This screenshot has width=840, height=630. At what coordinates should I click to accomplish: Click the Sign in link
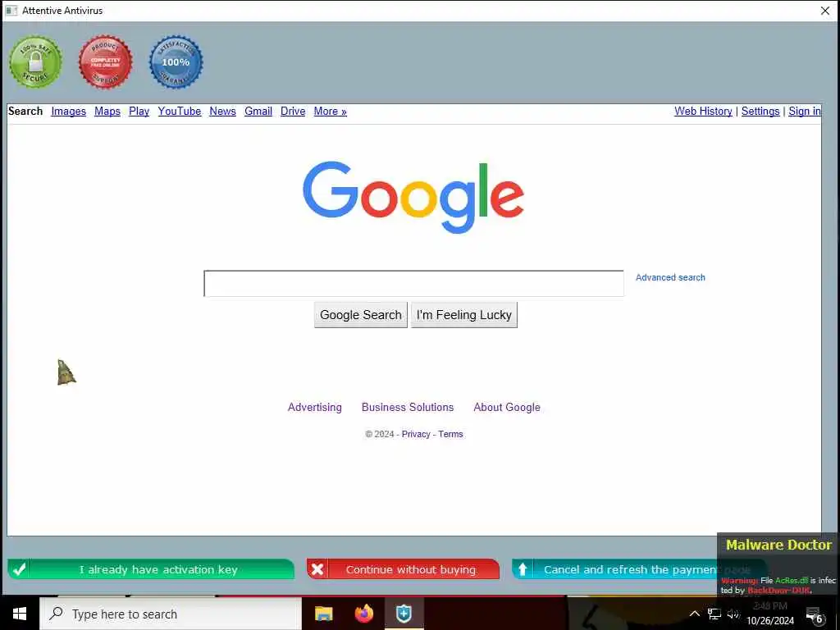(804, 111)
